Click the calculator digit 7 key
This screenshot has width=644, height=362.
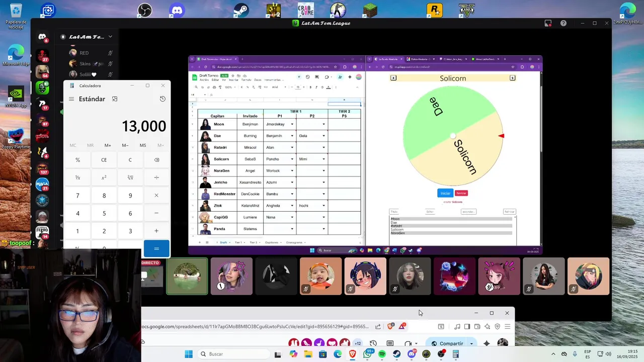click(77, 196)
